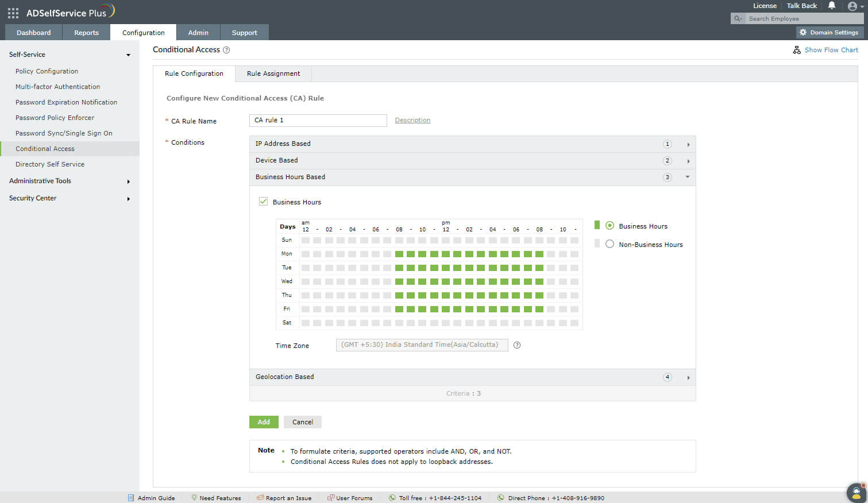
Task: Select the Business Hours radio button
Action: point(609,226)
